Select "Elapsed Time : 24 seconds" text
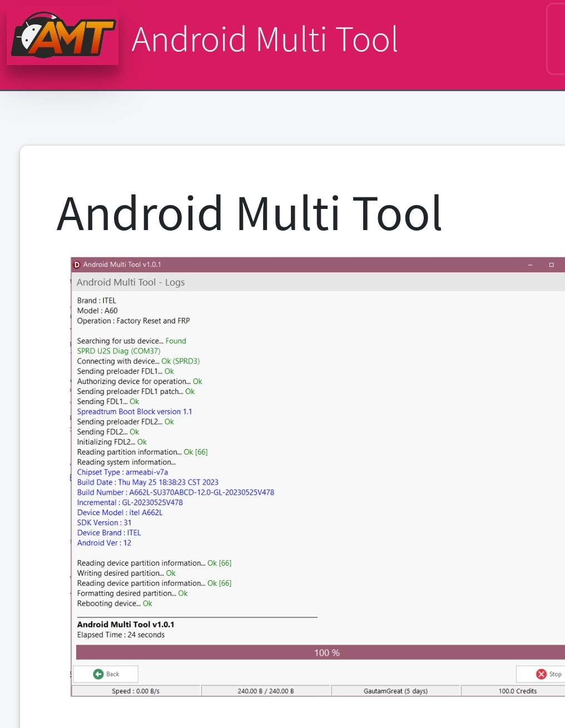Image resolution: width=565 pixels, height=728 pixels. click(121, 635)
